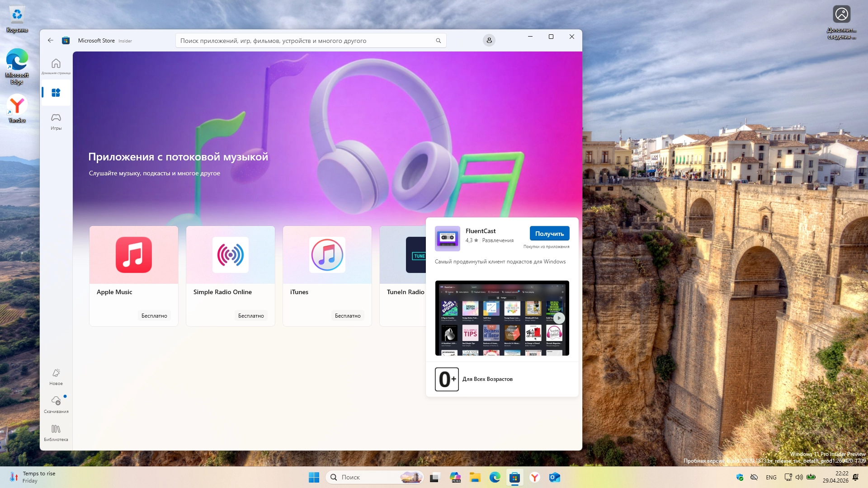This screenshot has height=488, width=868.
Task: Click the search magnifier icon in the Store
Action: (438, 41)
